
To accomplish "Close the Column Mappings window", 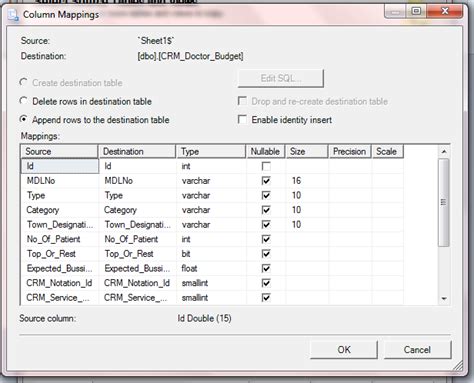I will point(444,11).
